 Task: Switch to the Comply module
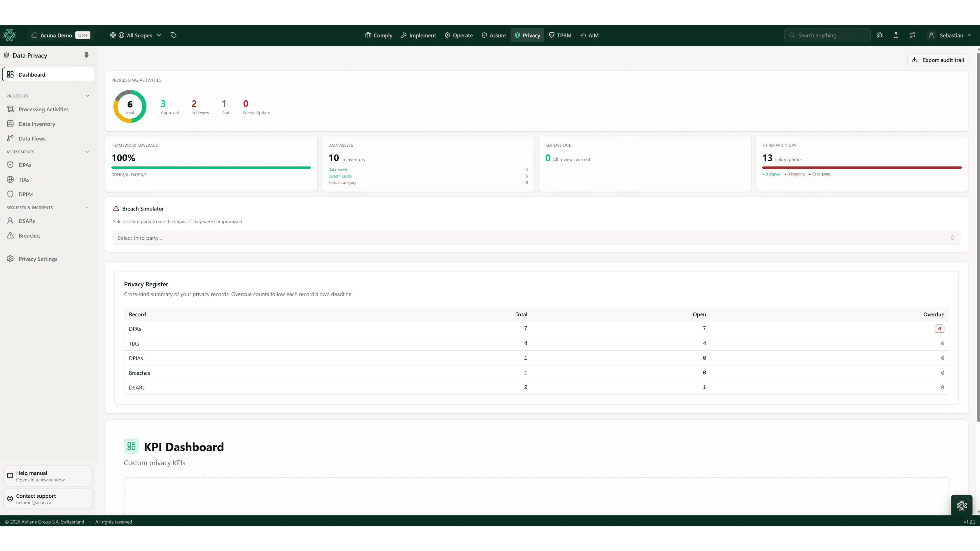click(x=379, y=35)
